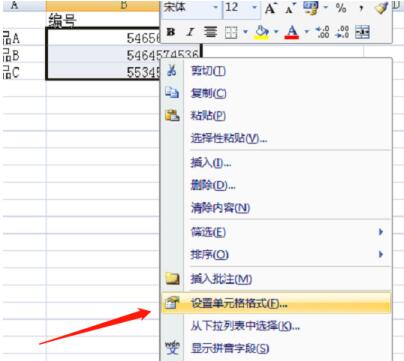Select 显示拼音字段(S) menu entry
404x361 pixels.
tap(276, 348)
